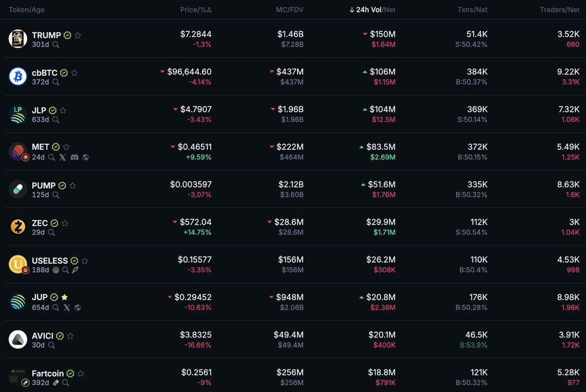Sort by the 24h Vol column header

coord(368,10)
